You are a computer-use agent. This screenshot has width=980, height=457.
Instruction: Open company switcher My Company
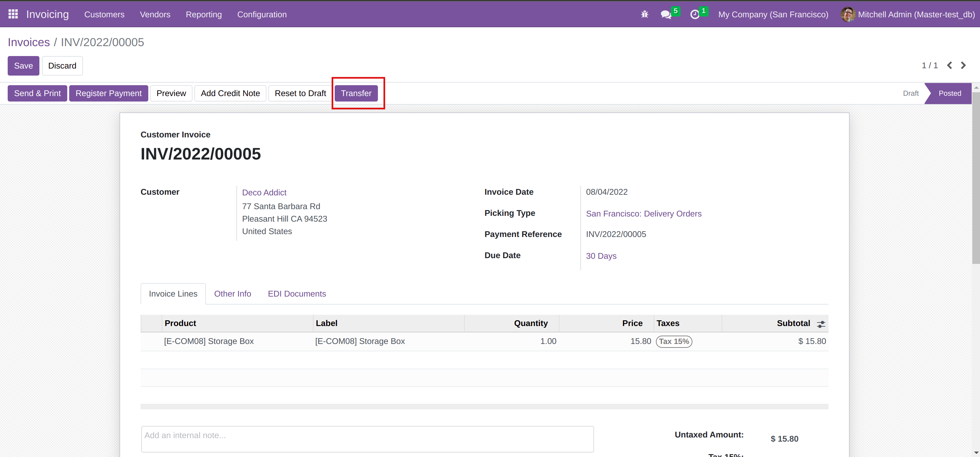point(773,14)
